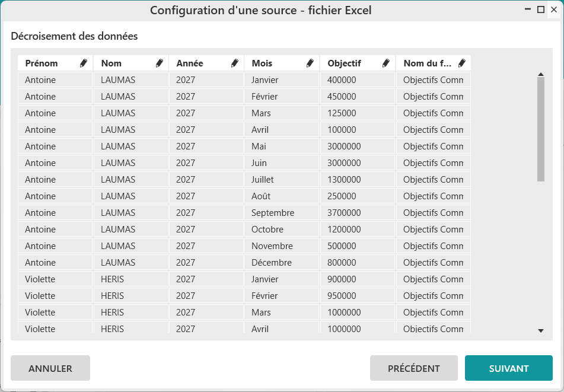Select the cell with Septembre month
Image resolution: width=564 pixels, height=392 pixels.
[281, 212]
